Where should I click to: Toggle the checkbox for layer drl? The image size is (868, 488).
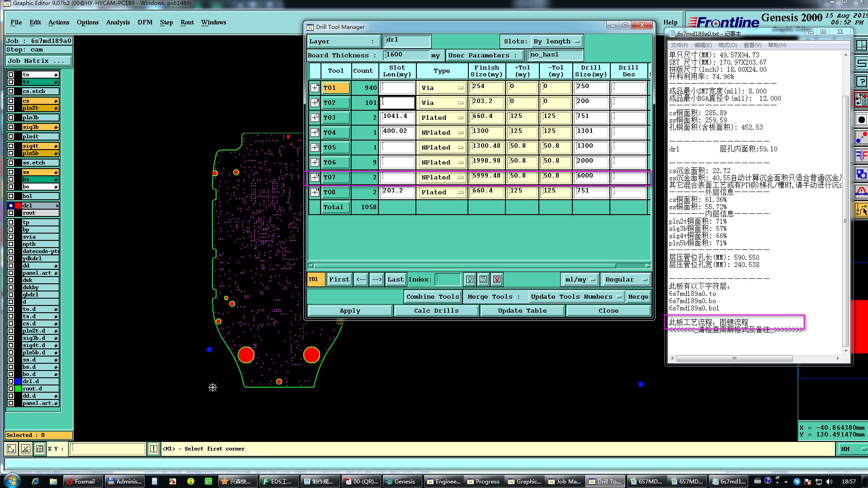coord(11,206)
